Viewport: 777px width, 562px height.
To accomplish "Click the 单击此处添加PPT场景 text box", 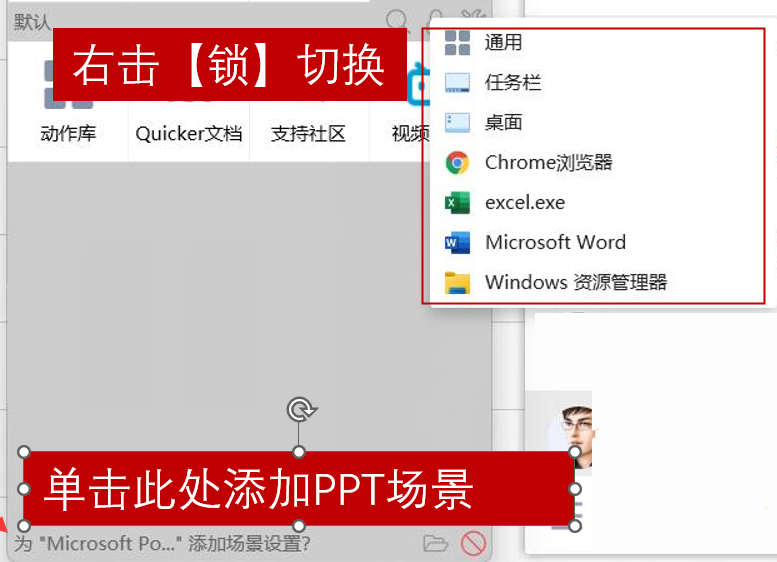I will coord(299,489).
